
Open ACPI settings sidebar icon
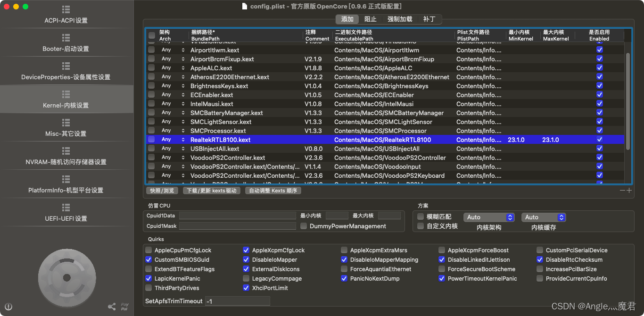(x=66, y=9)
